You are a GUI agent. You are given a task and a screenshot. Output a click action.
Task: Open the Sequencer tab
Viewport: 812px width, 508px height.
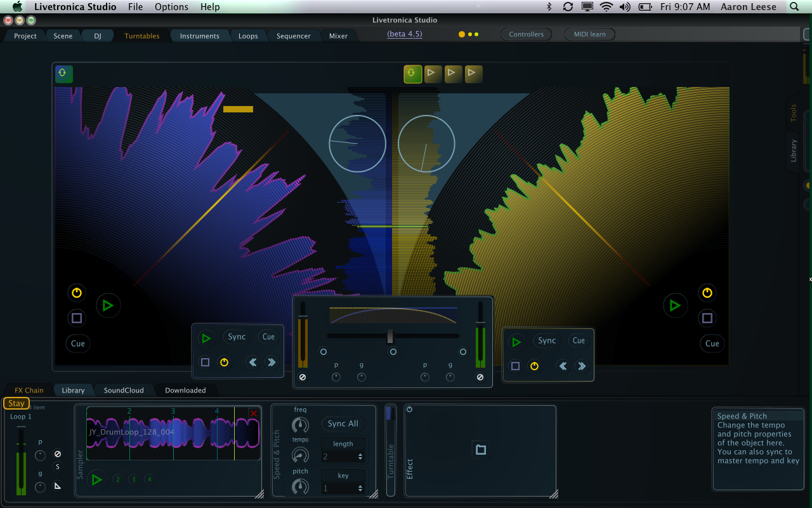coord(293,36)
